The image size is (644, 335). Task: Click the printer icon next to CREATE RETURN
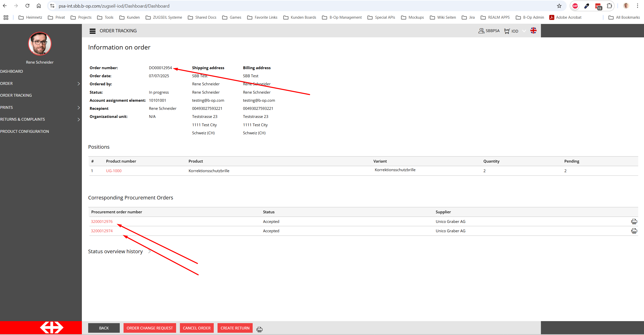[259, 329]
